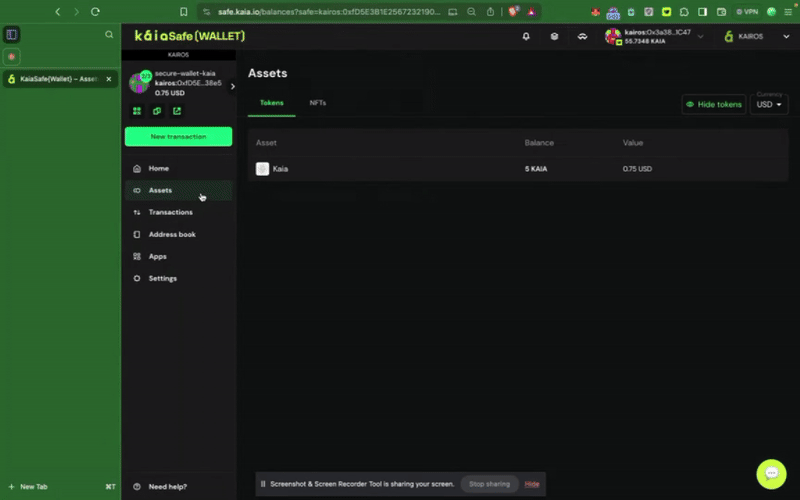Click the secure-wallet-kaia name text
This screenshot has width=800, height=500.
point(185,73)
